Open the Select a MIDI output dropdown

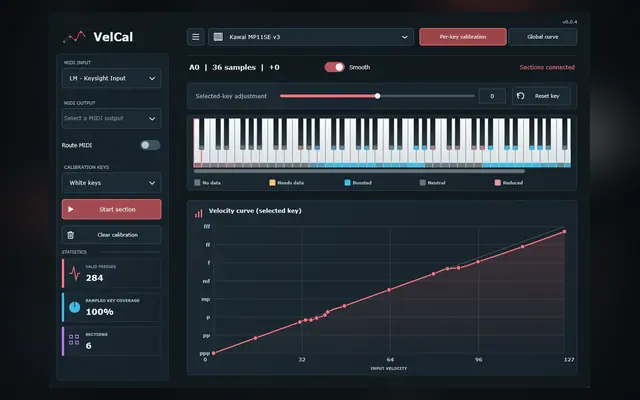tap(111, 118)
